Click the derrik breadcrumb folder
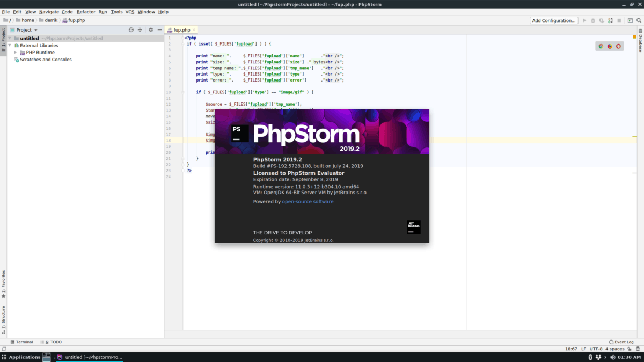 [x=47, y=20]
